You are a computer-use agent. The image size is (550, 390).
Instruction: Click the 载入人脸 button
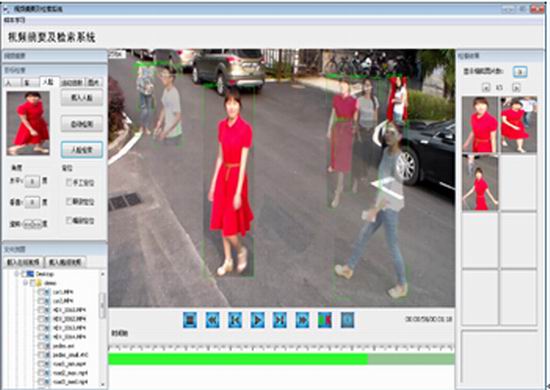[82, 98]
